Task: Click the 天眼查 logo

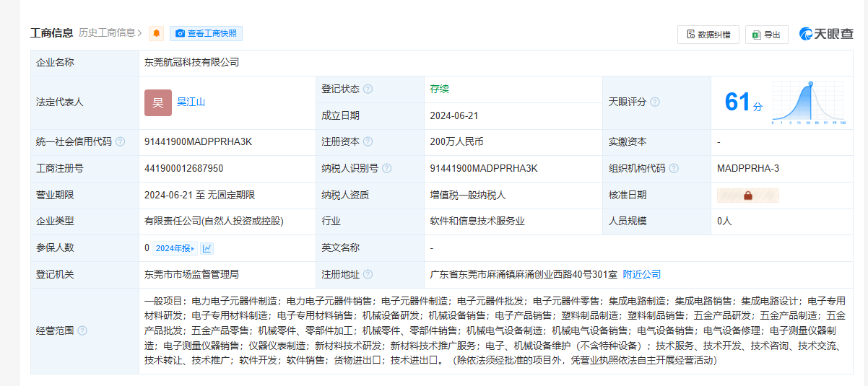Action: coord(827,34)
